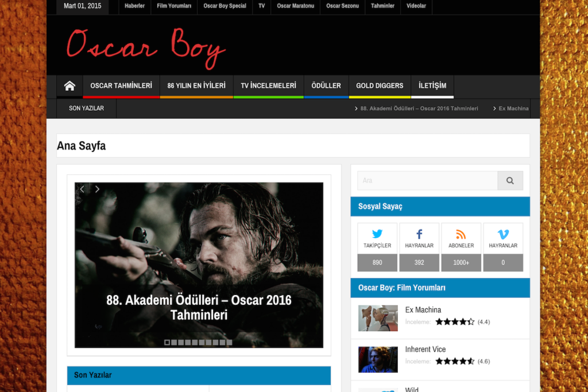Select the last slider pagination square
This screenshot has height=392, width=588.
pos(230,343)
